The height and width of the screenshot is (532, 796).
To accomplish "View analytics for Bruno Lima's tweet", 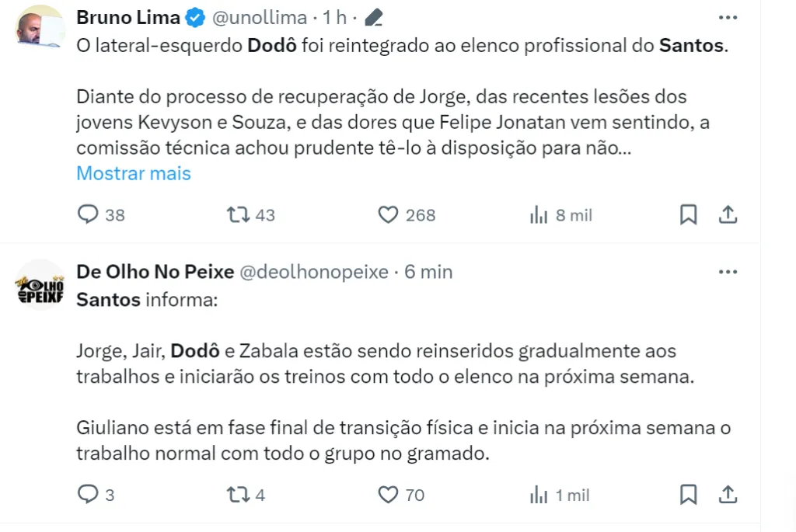I will 539,214.
